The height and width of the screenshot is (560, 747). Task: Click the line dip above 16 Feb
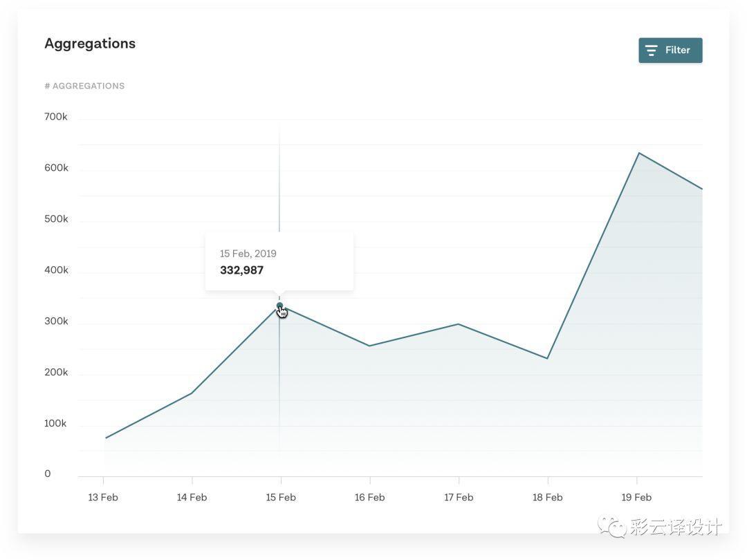click(x=369, y=346)
